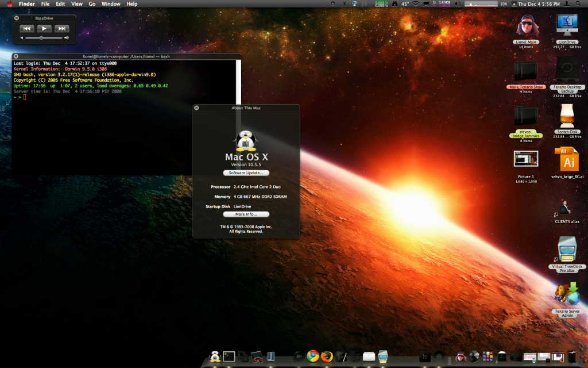Click the network speed KB/s indicator
588x368 pixels.
point(381,4)
